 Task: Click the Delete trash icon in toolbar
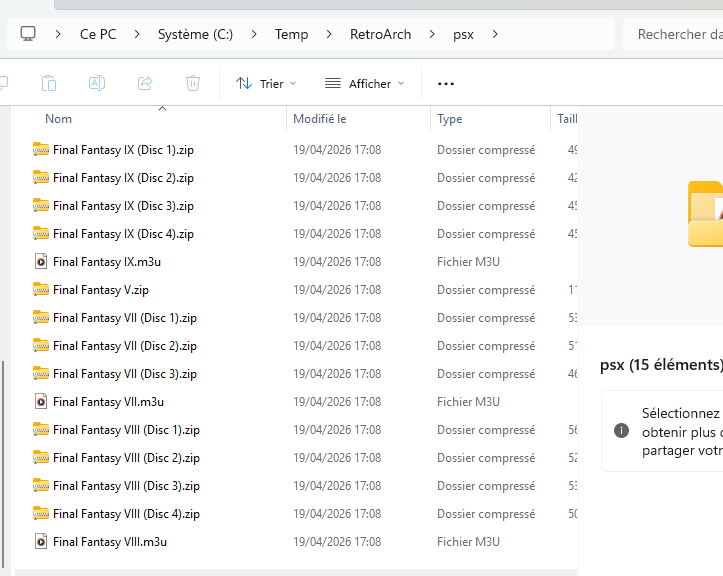pyautogui.click(x=193, y=83)
